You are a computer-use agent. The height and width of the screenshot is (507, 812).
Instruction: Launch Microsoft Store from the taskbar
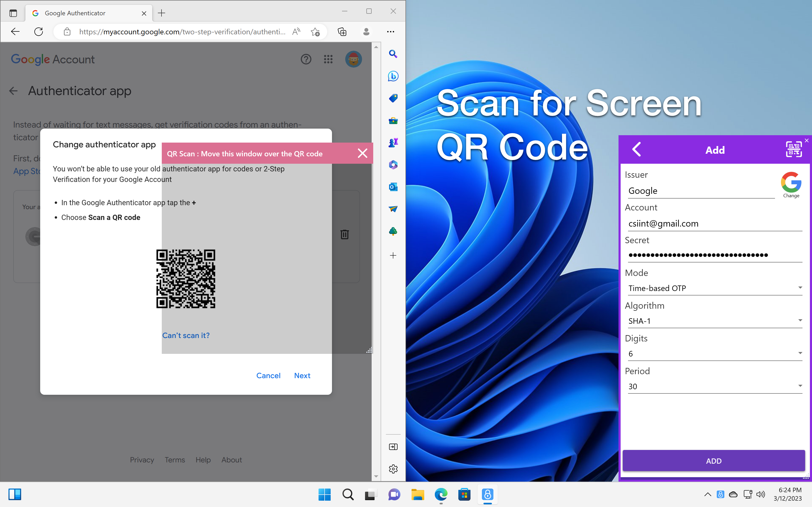click(464, 495)
